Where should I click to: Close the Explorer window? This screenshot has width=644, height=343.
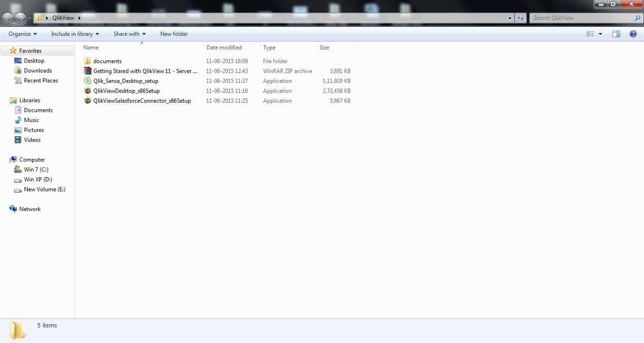[631, 4]
